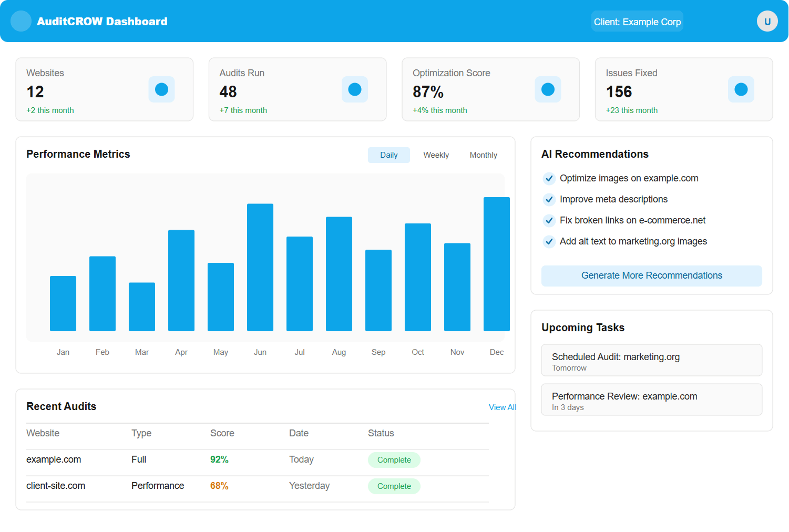Click the Issues Fixed stat icon
The height and width of the screenshot is (532, 789).
[x=741, y=89]
